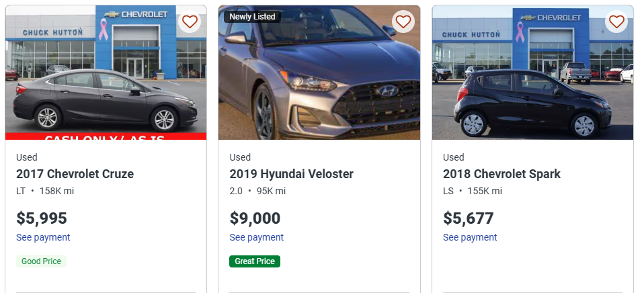Click the Spark LS 155K mi details

point(472,191)
